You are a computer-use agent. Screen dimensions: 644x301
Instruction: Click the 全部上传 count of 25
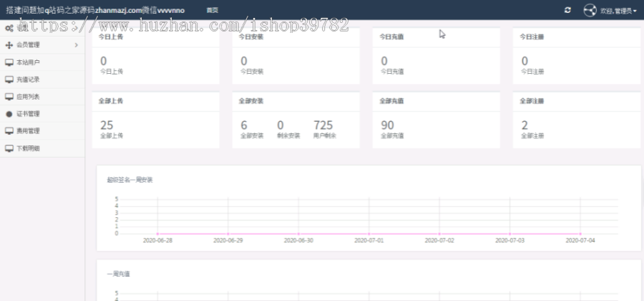(x=107, y=125)
